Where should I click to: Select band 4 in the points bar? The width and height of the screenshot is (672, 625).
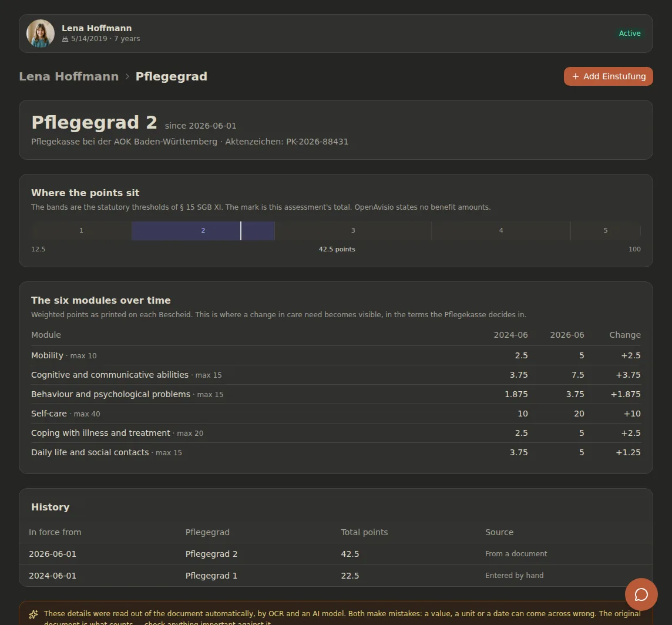pos(500,231)
